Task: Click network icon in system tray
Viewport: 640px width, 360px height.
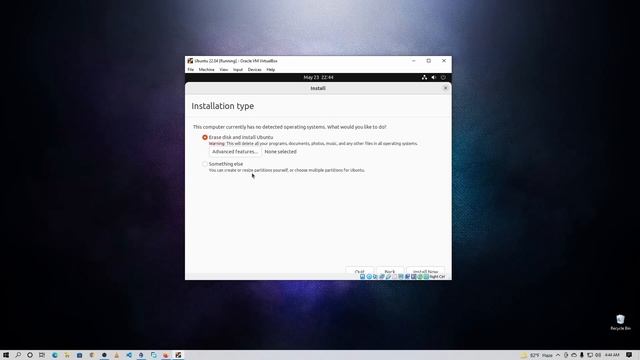Action: (x=590, y=355)
